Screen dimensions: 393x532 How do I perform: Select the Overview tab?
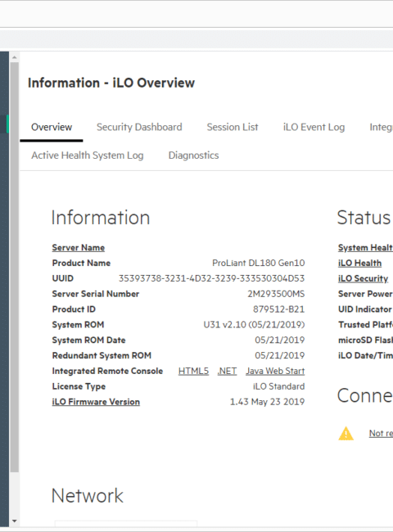[52, 127]
